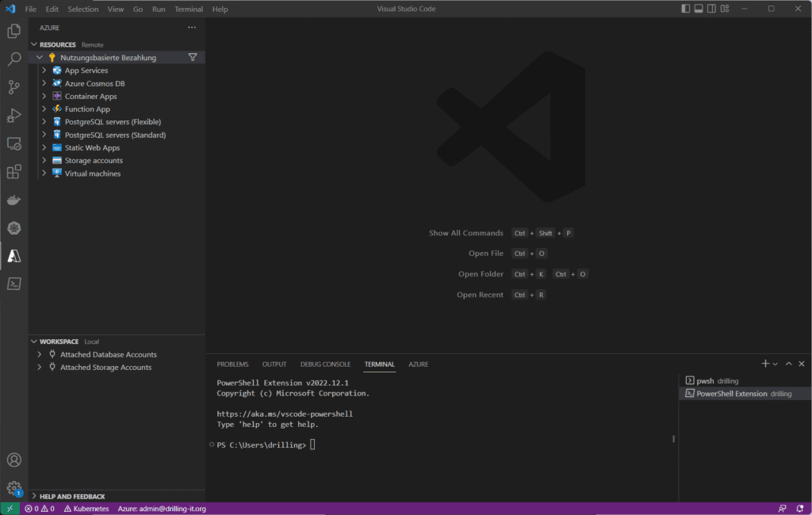Click the terminal prompt input area
Screen dimensions: 812x515
click(x=312, y=445)
